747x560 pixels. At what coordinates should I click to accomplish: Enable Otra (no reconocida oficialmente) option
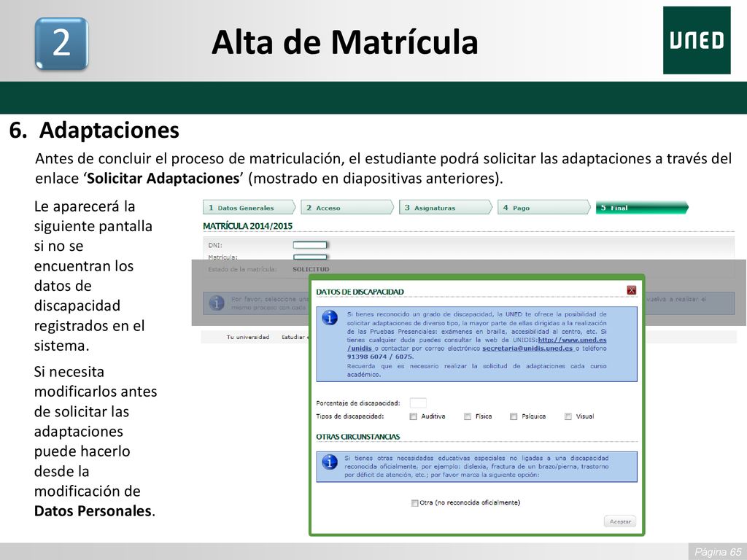pos(414,503)
